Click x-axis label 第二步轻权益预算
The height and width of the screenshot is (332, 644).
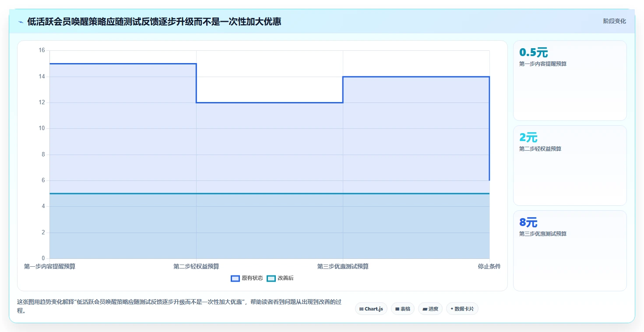(x=196, y=266)
